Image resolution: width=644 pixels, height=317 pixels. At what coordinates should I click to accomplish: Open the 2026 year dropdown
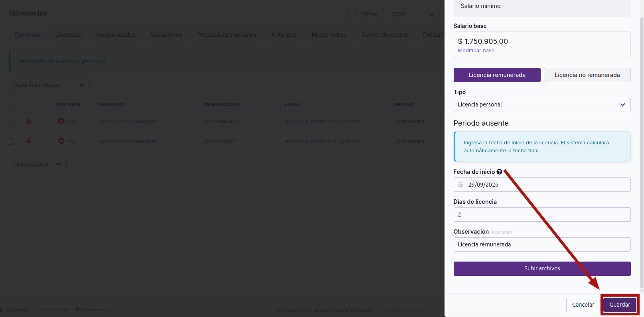click(x=413, y=14)
